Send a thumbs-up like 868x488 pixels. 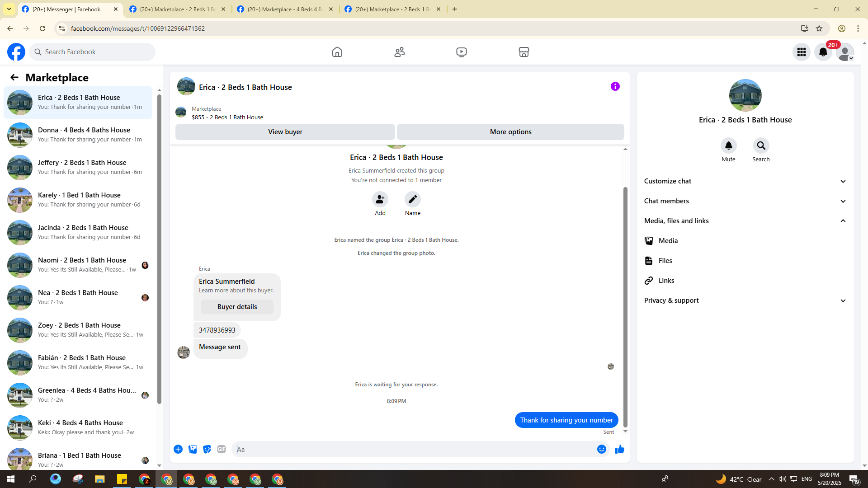(619, 449)
